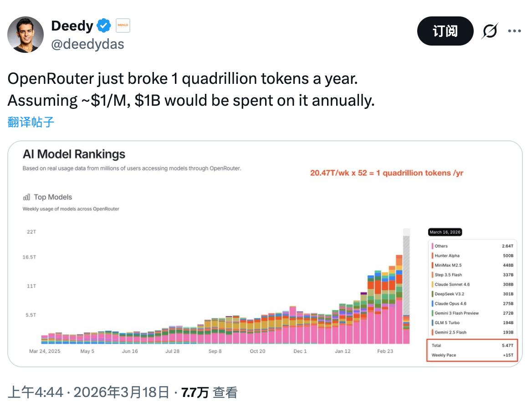Click the 7.7万 查看 view count
The image size is (532, 412).
209,392
